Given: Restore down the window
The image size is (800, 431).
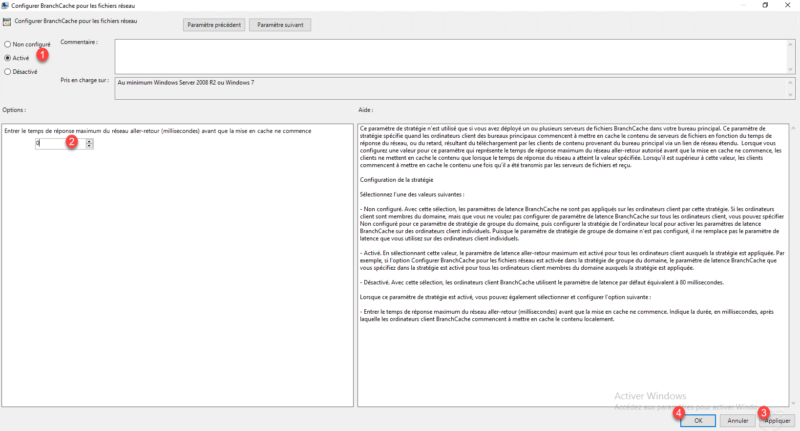Looking at the screenshot, I should (x=765, y=5).
